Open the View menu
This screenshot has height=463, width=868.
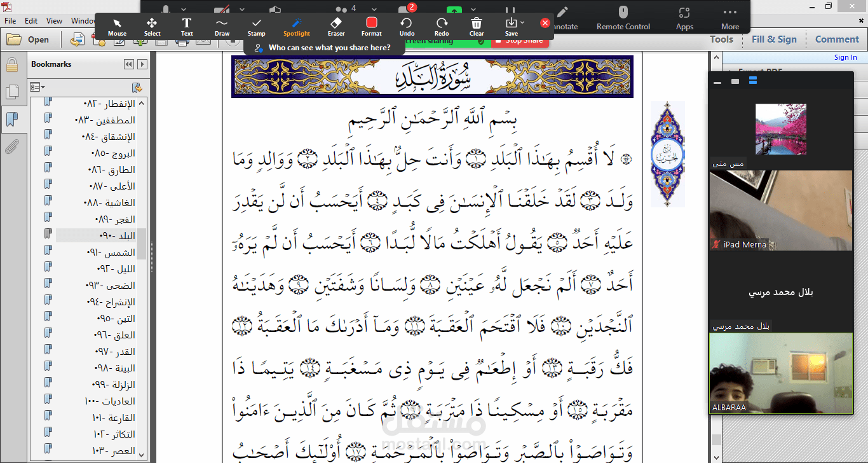[x=55, y=21]
